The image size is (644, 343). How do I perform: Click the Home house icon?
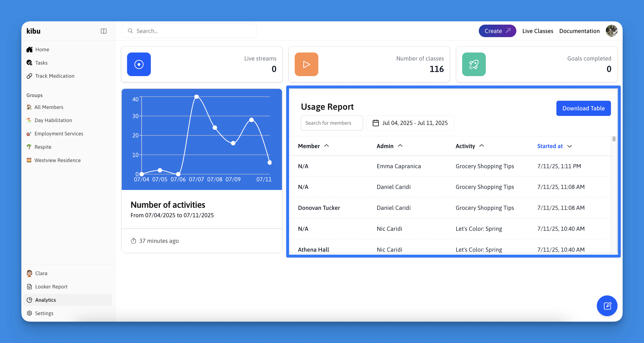click(30, 49)
